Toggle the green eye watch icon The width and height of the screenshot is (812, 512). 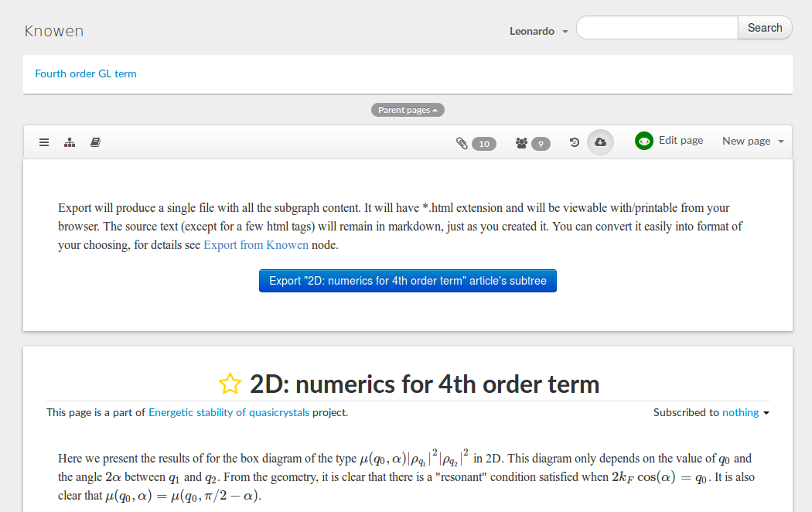point(643,142)
